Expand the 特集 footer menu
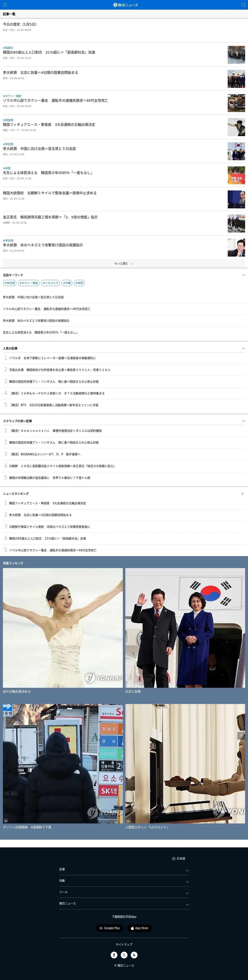248x980 pixels. pyautogui.click(x=124, y=881)
